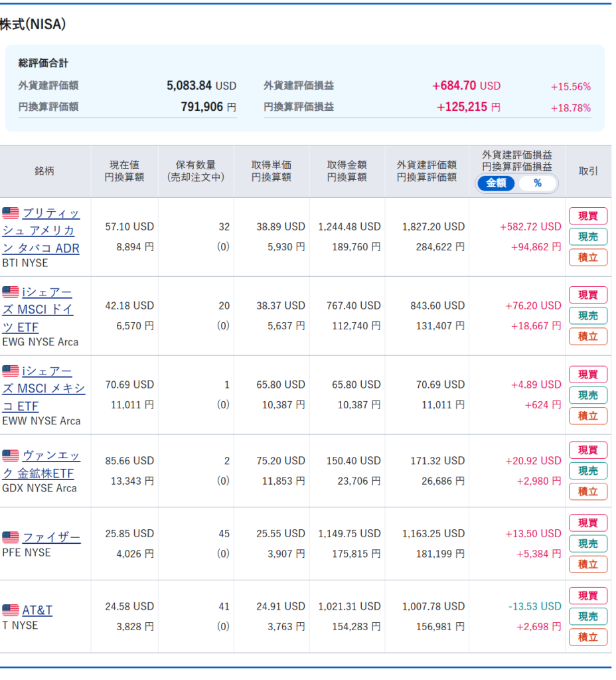Screen dimensions: 616x680
Task: Click the US flag icon in the EWG row
Action: coord(11,292)
